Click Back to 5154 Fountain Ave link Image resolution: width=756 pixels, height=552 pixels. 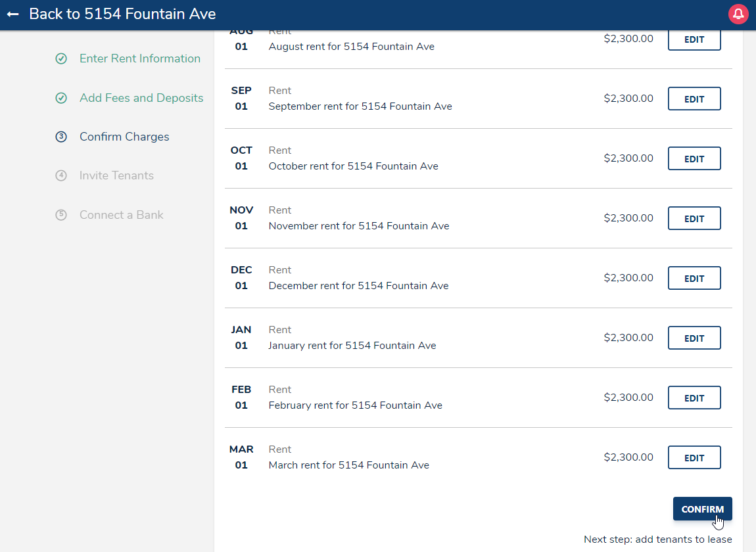click(x=122, y=14)
